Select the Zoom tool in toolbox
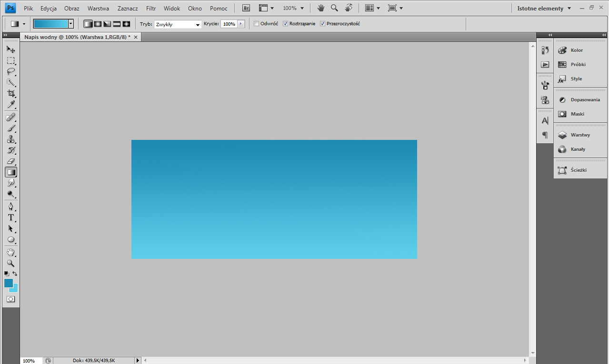The height and width of the screenshot is (364, 609). 11,263
